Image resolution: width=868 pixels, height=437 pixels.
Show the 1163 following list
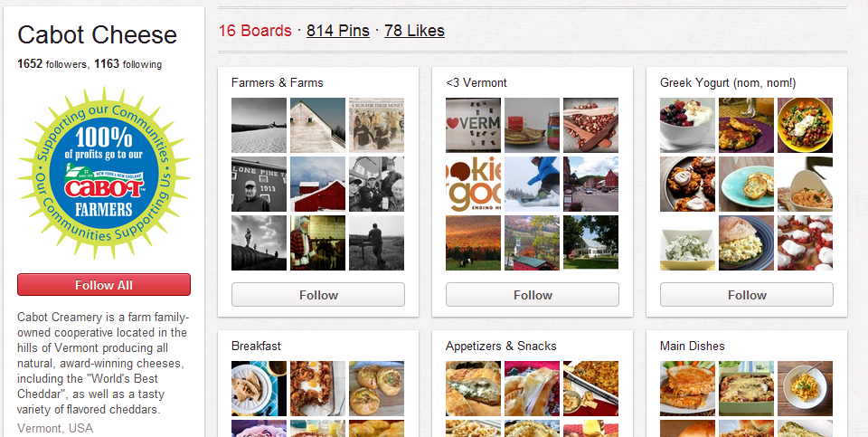[x=127, y=64]
